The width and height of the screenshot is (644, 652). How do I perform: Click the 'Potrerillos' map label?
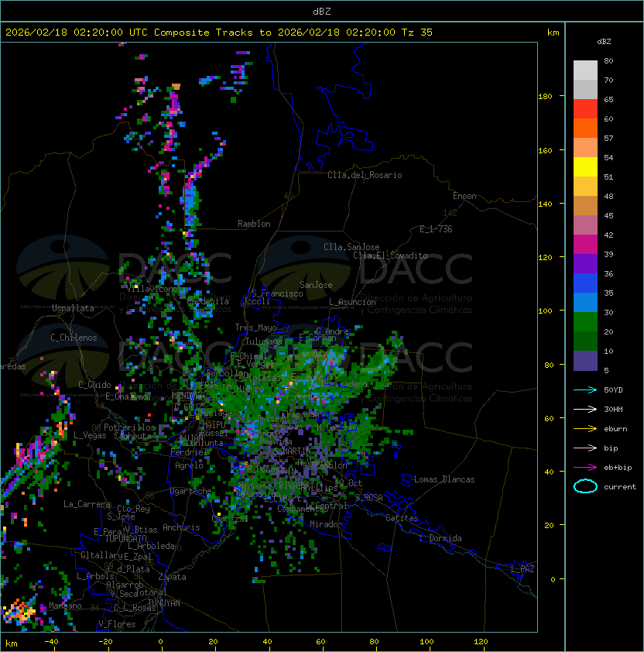click(129, 427)
